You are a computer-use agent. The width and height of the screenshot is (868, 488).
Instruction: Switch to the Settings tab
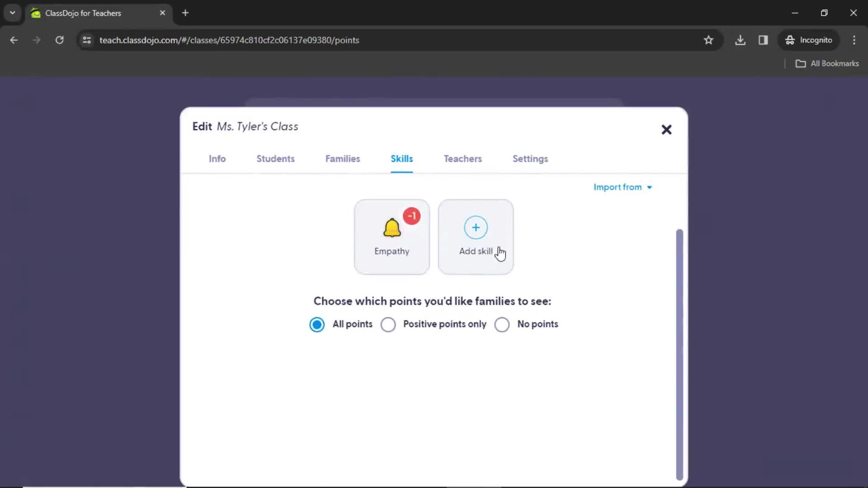tap(530, 159)
